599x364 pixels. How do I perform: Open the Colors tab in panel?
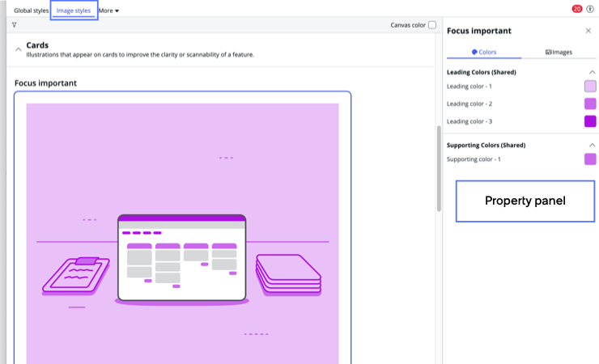(x=483, y=52)
